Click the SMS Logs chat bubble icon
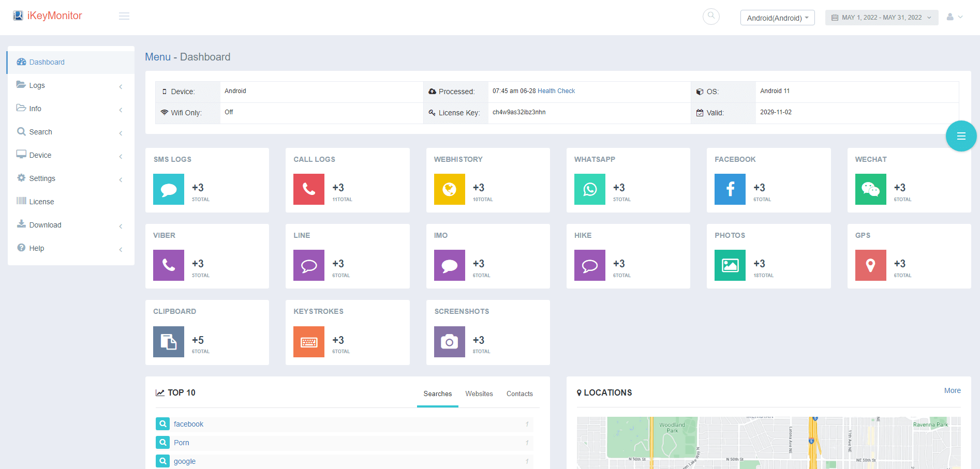Image resolution: width=980 pixels, height=469 pixels. (x=169, y=189)
